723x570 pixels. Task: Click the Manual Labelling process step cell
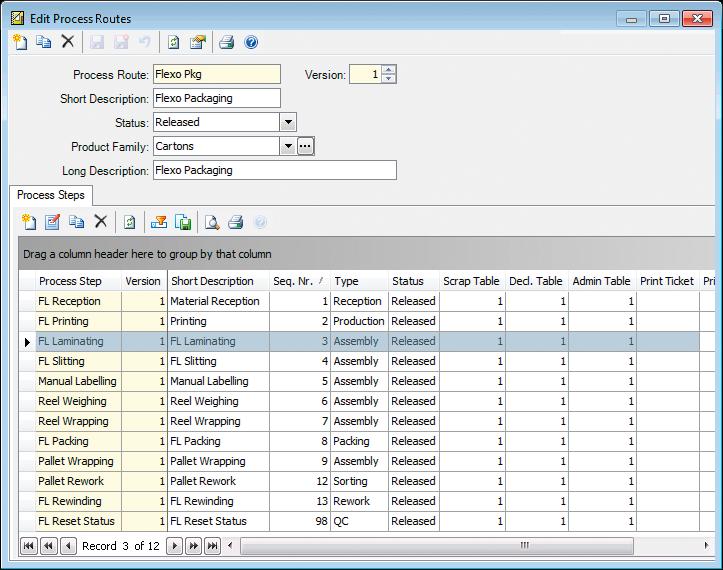(78, 381)
